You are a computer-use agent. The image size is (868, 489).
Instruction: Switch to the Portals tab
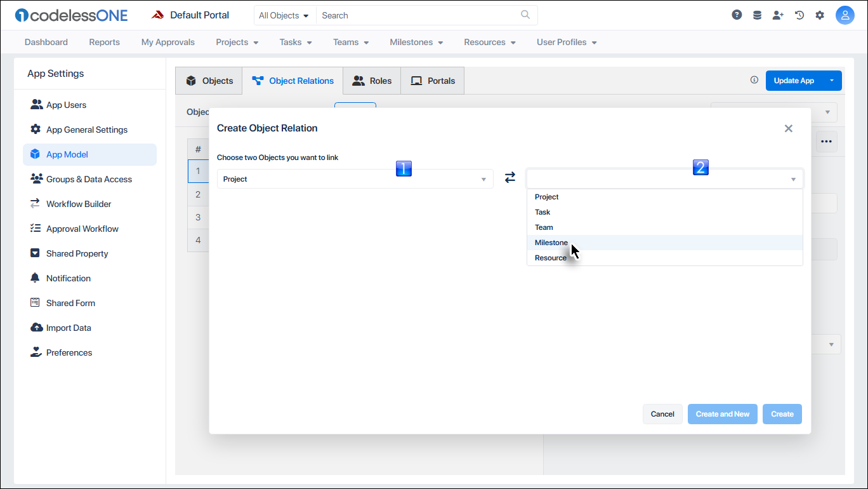[x=433, y=81]
